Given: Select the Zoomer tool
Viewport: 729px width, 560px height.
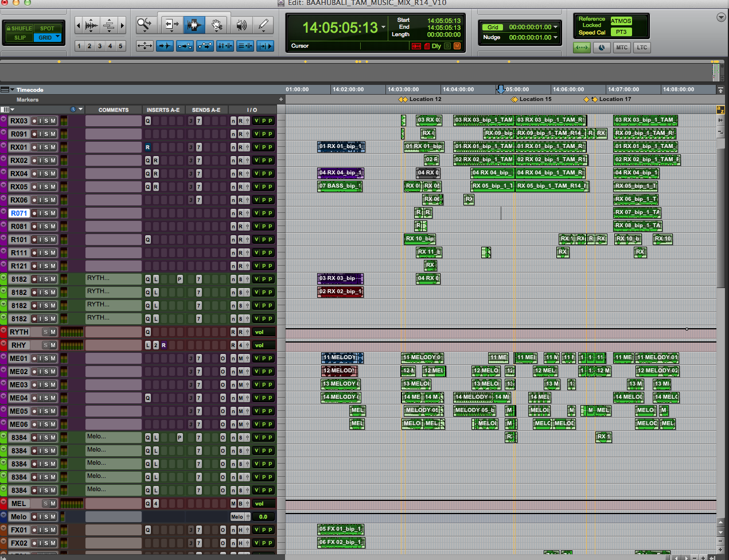Looking at the screenshot, I should coord(145,25).
